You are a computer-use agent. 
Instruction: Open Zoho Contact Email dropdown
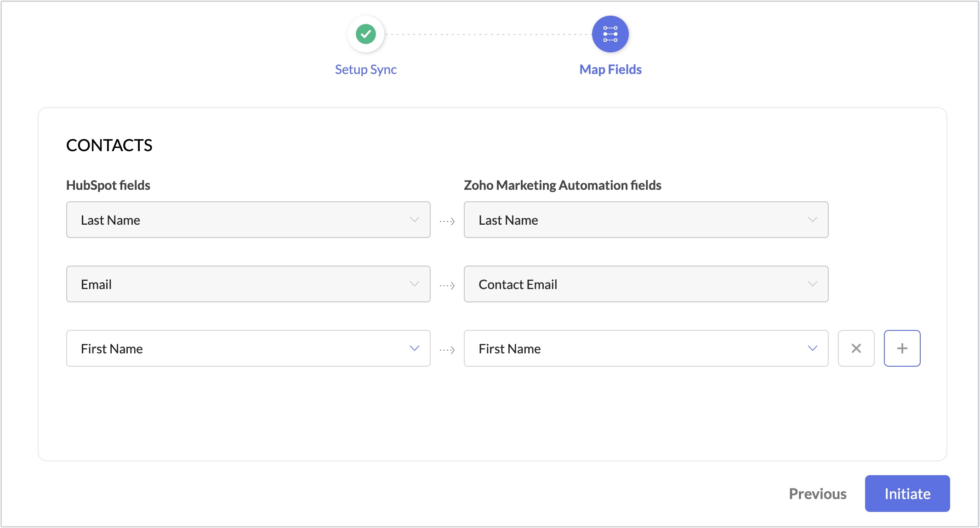(646, 284)
